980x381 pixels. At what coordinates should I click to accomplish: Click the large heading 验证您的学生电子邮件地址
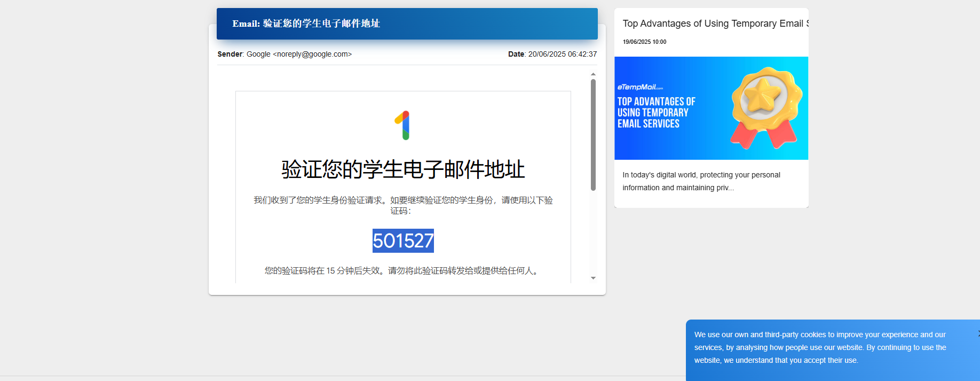(x=403, y=169)
